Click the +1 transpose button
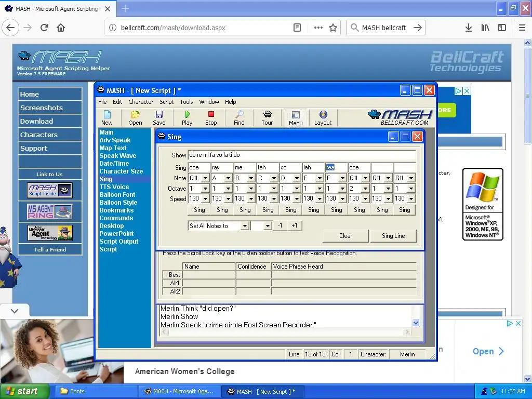The width and height of the screenshot is (532, 399). 294,225
